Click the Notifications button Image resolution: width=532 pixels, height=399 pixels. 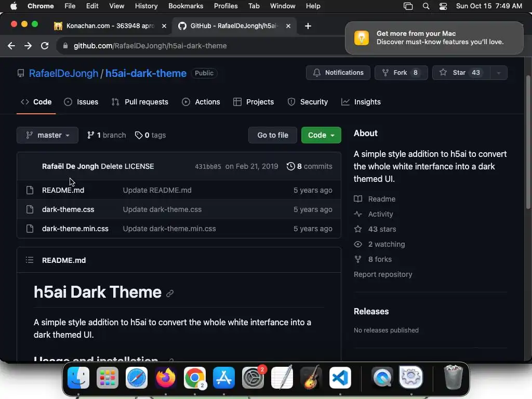338,73
